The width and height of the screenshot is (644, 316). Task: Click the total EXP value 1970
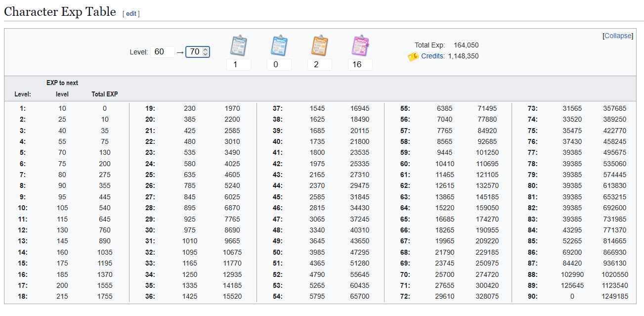tap(232, 108)
